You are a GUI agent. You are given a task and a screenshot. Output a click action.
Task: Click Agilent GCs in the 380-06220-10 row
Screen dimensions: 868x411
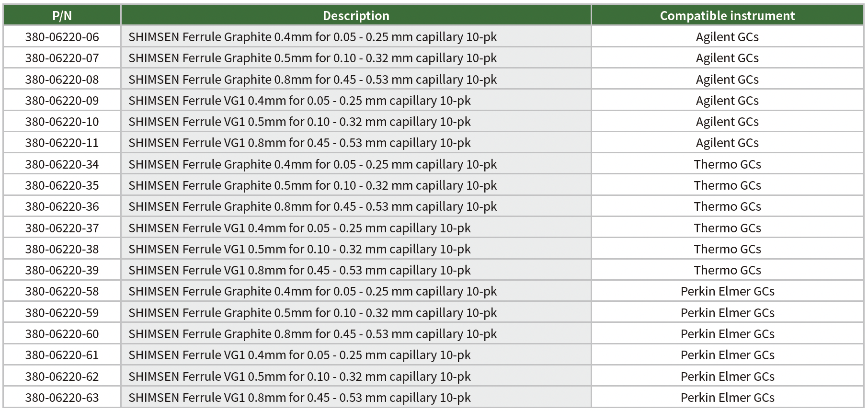[727, 122]
